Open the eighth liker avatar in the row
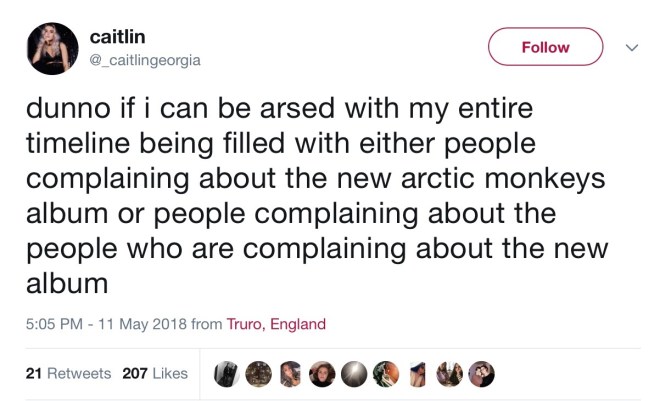This screenshot has width=660, height=401. tap(450, 373)
